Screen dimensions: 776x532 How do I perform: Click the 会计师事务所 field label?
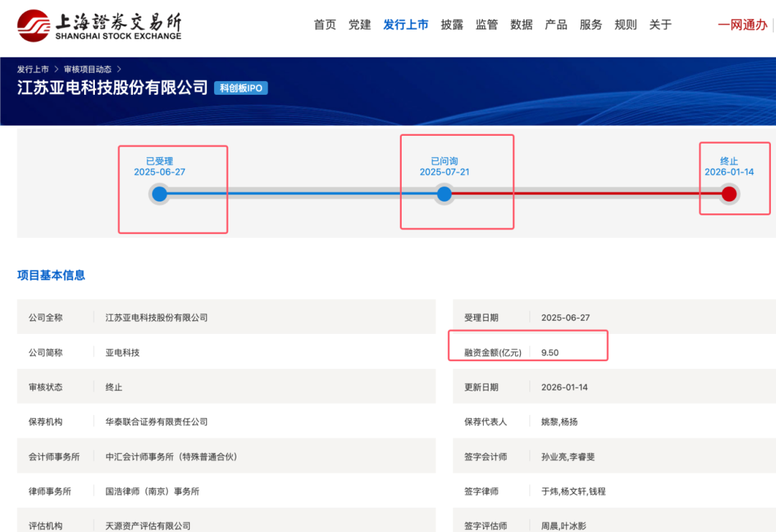[54, 457]
